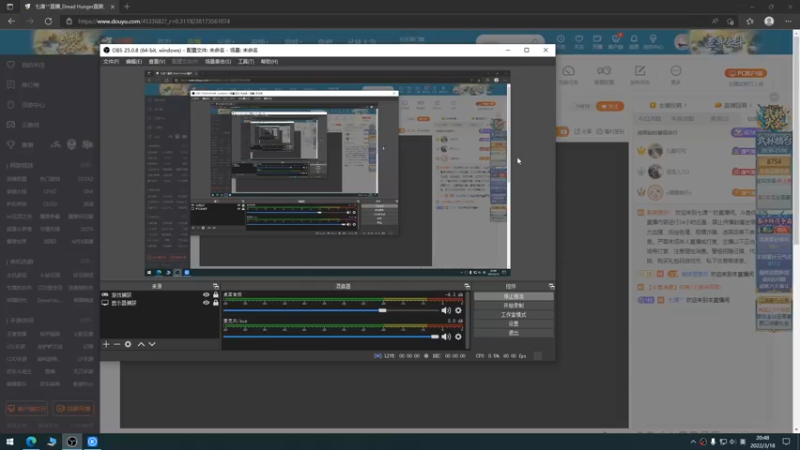Click the studio mode button in Controls

tap(513, 315)
